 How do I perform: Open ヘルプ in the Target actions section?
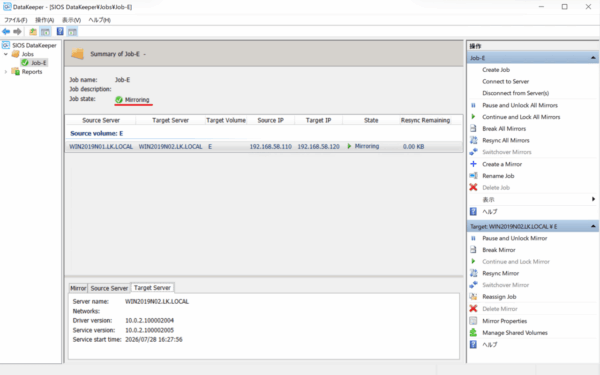tap(490, 344)
